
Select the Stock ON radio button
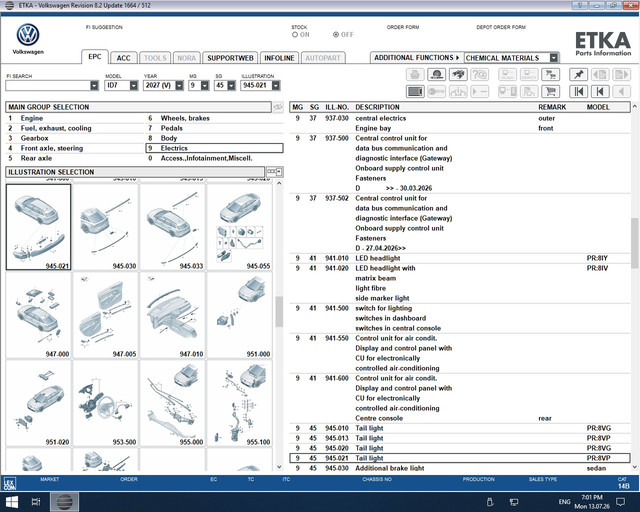[295, 35]
